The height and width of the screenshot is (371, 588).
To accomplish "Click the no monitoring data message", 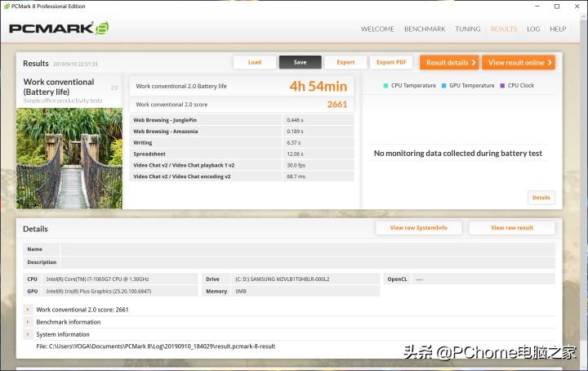I will pyautogui.click(x=458, y=153).
